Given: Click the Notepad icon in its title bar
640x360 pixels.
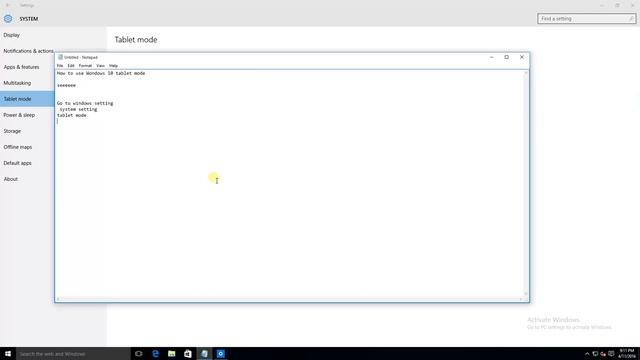Looking at the screenshot, I should [60, 57].
